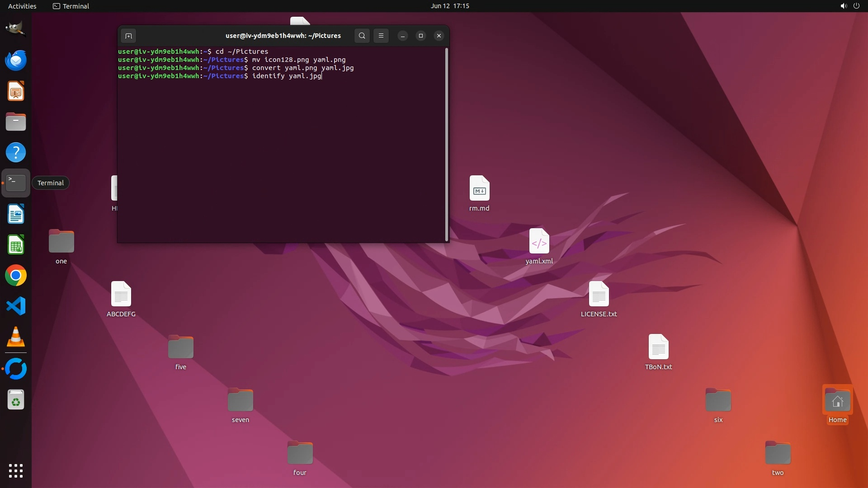Open the Trash in the dock
The height and width of the screenshot is (488, 868).
[15, 400]
